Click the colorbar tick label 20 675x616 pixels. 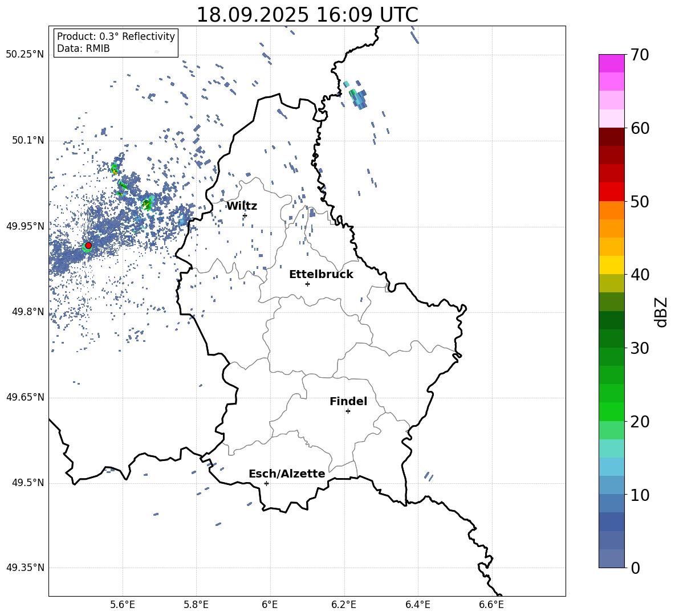pyautogui.click(x=640, y=422)
